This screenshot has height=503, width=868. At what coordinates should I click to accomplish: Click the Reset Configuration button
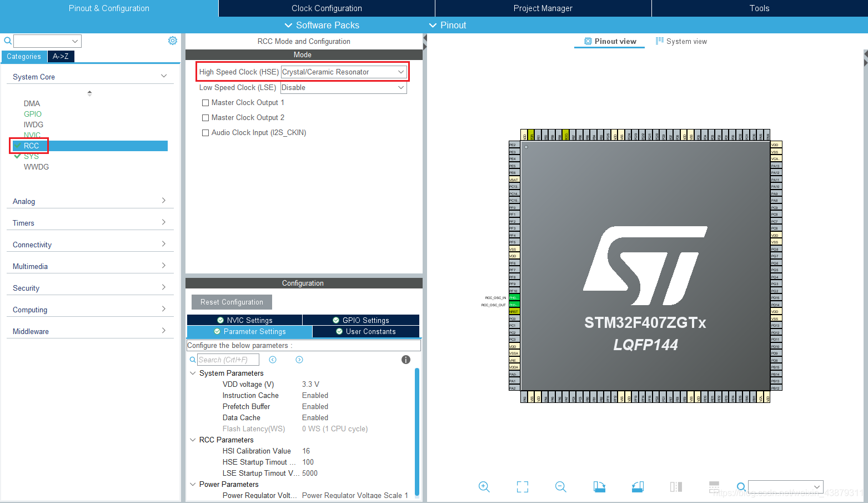(x=232, y=302)
